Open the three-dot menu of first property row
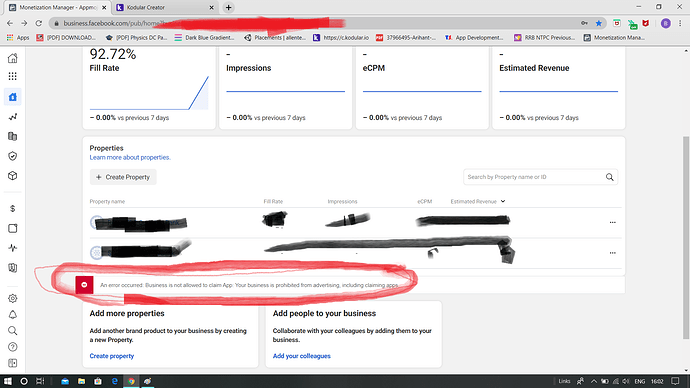Screen dimensions: 690x388 tap(613, 223)
